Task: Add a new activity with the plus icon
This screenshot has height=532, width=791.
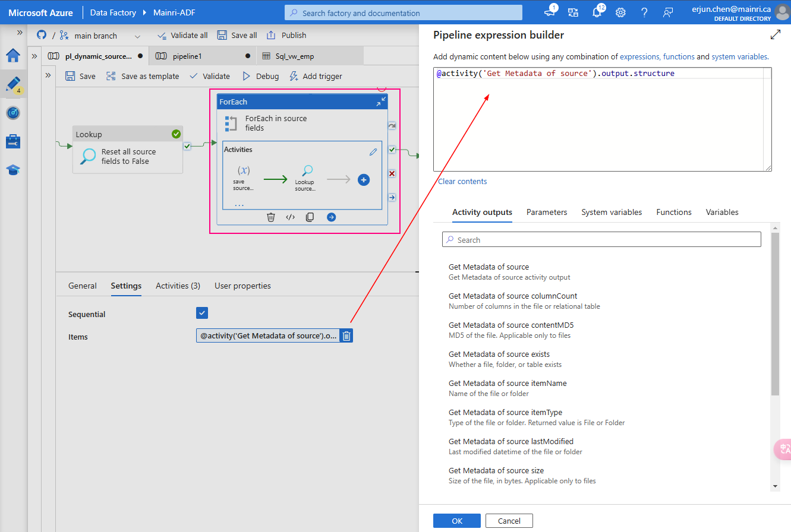Action: point(363,179)
